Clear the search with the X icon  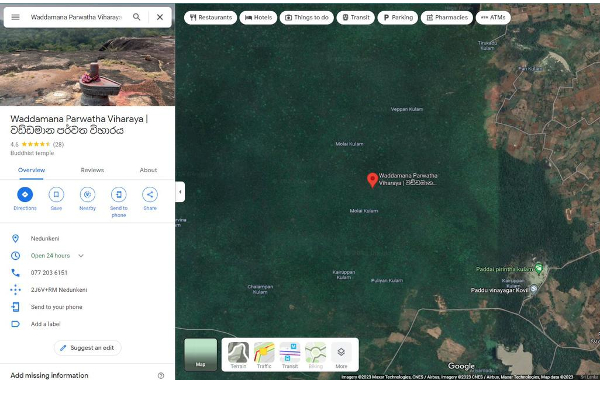click(160, 17)
